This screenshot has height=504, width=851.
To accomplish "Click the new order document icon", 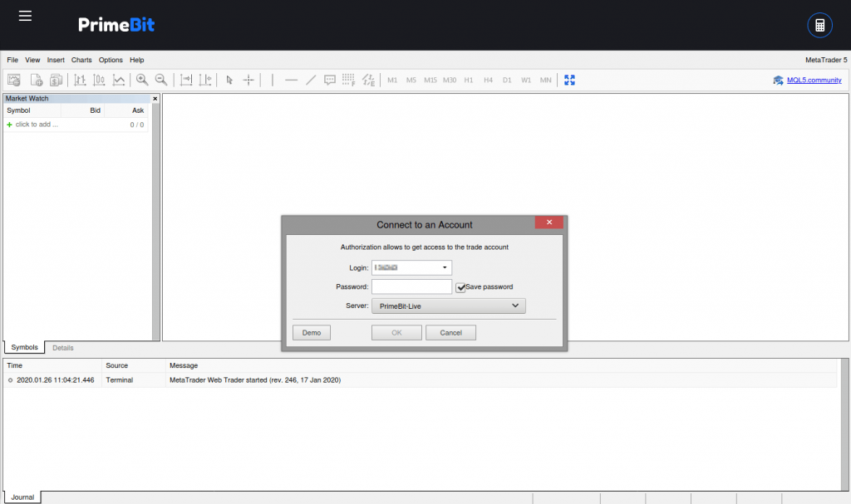I will 36,81.
